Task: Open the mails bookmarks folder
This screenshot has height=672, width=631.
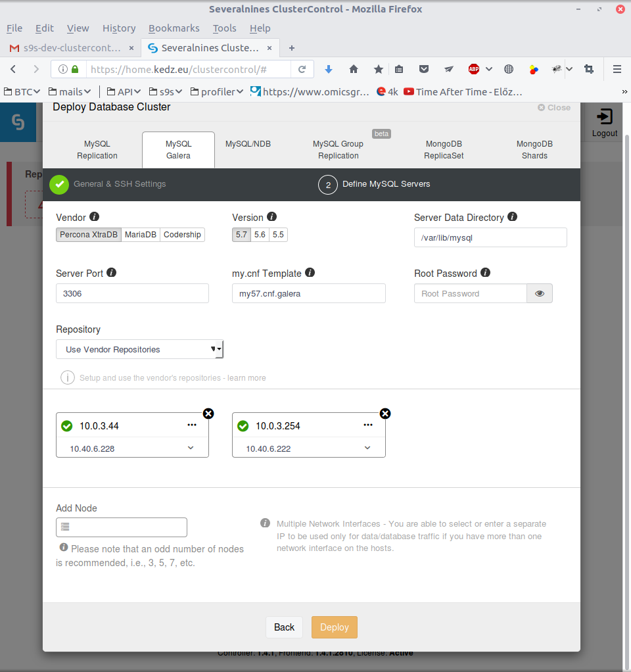Action: tap(70, 91)
